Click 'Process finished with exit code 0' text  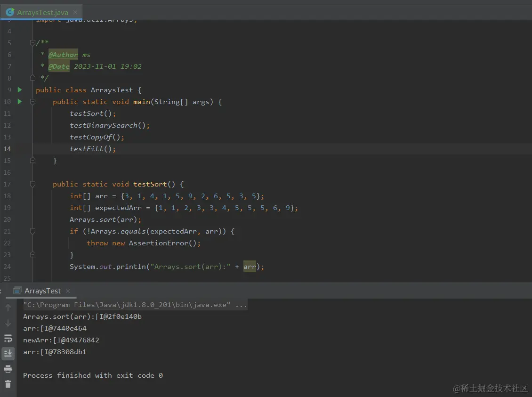pyautogui.click(x=93, y=375)
